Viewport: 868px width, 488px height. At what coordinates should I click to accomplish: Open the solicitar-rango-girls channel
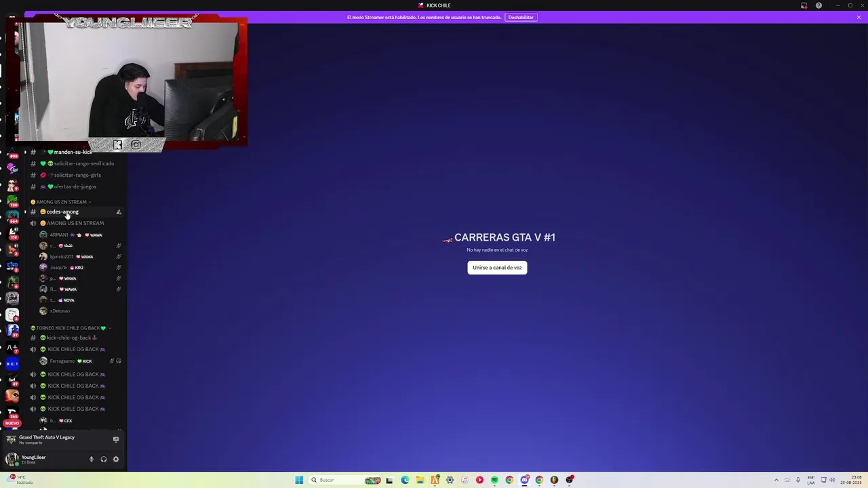[76, 175]
